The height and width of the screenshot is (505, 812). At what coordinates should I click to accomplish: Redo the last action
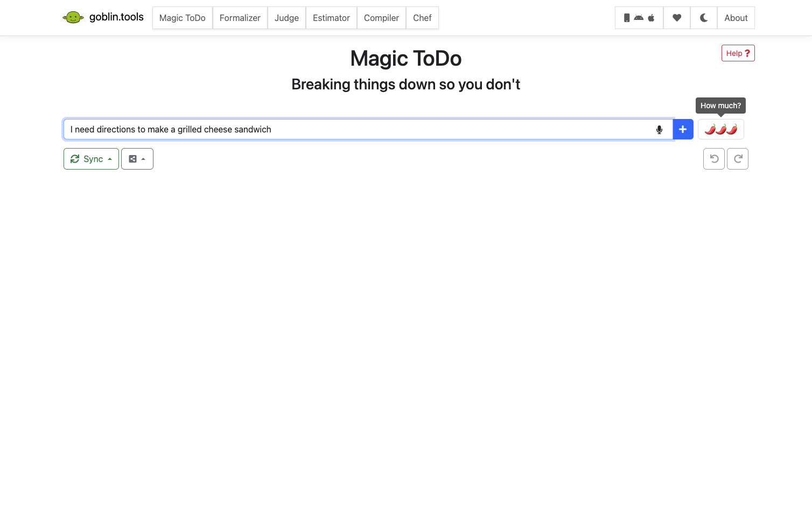coord(738,159)
